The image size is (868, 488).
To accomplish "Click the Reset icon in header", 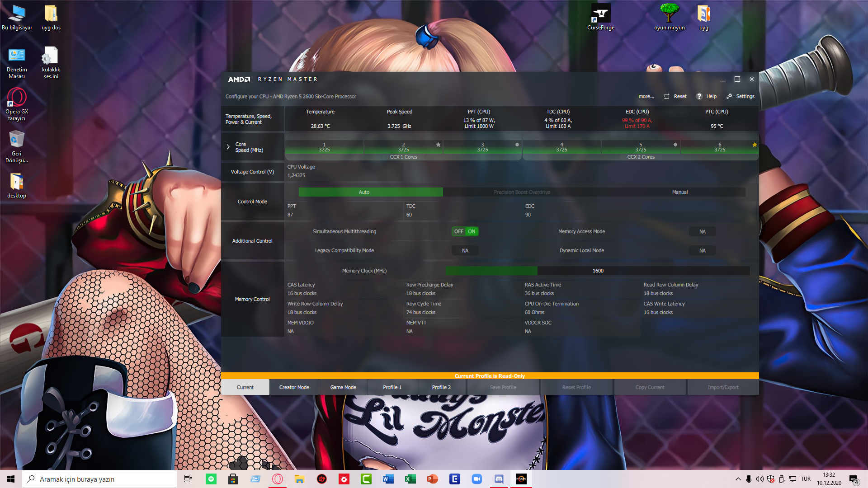I will point(667,96).
